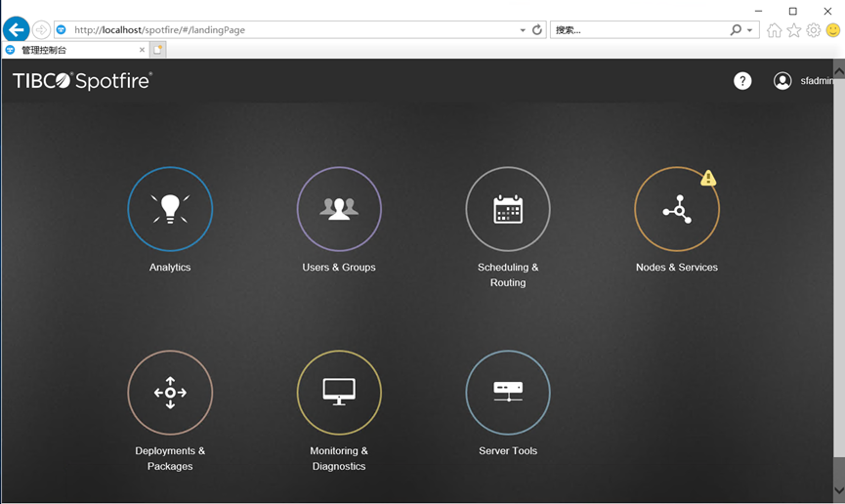The height and width of the screenshot is (504, 845).
Task: Click the Nodes & Services label
Action: click(677, 268)
